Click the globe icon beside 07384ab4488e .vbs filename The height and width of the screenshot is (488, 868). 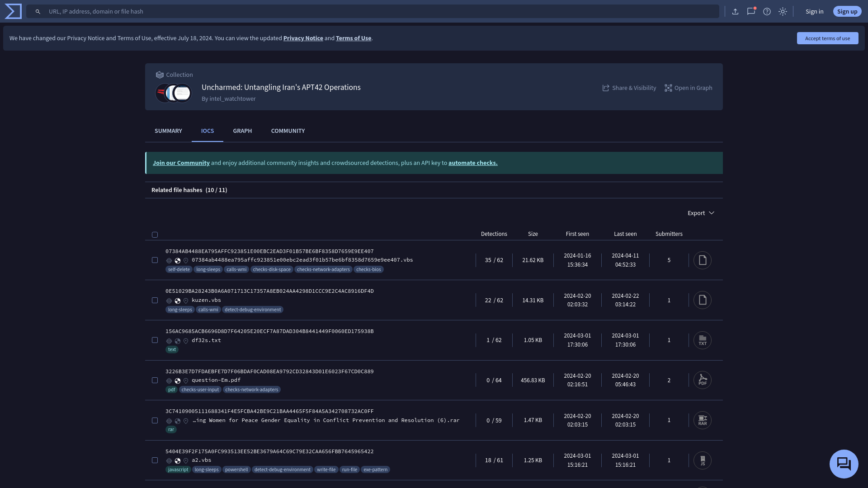178,261
